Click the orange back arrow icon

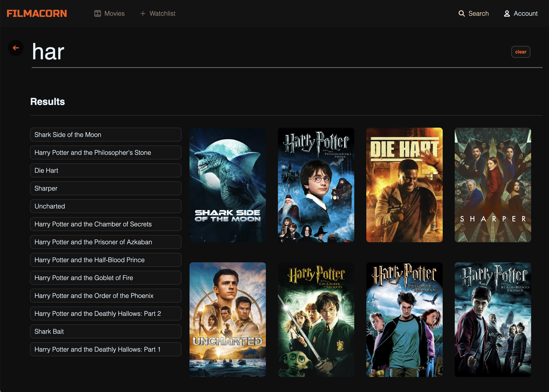pyautogui.click(x=16, y=48)
